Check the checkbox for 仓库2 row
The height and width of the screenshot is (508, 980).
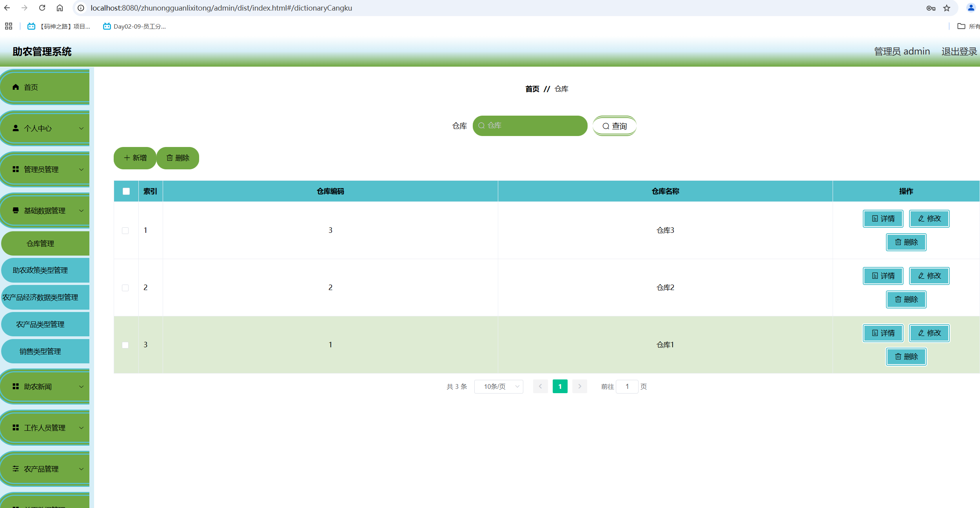click(125, 288)
